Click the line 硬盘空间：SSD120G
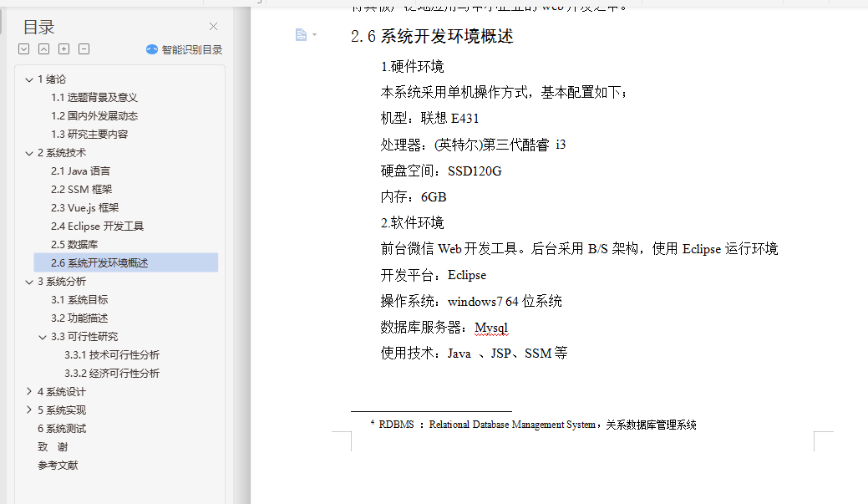 pos(441,171)
